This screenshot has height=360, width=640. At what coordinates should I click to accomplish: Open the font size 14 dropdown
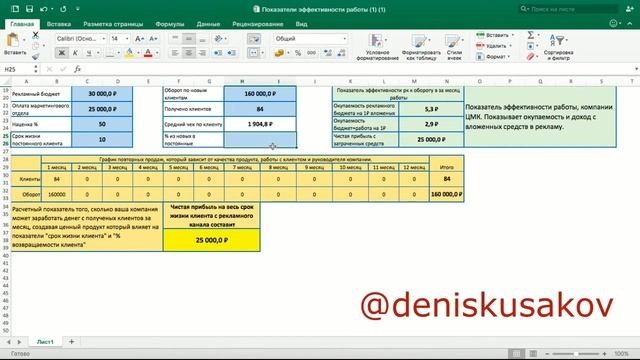(127, 39)
